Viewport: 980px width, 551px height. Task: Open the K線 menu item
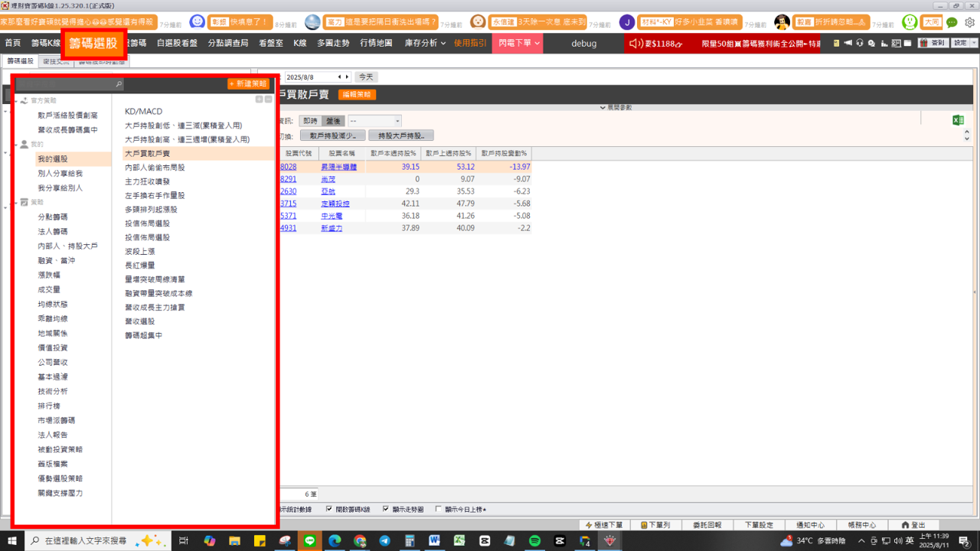point(300,44)
